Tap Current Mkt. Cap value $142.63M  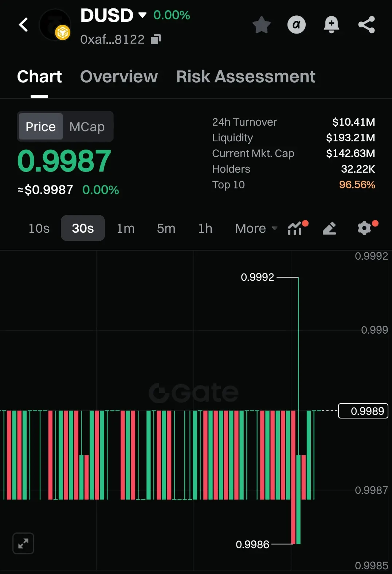[x=350, y=153]
